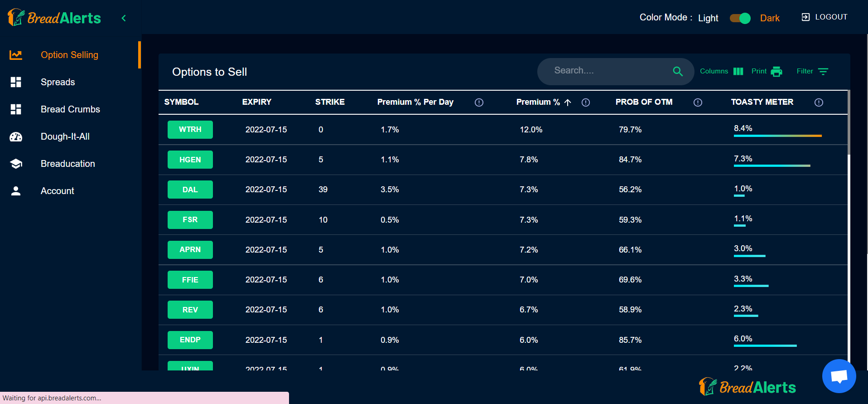868x404 pixels.
Task: Collapse the sidebar with the chevron arrow
Action: 124,18
